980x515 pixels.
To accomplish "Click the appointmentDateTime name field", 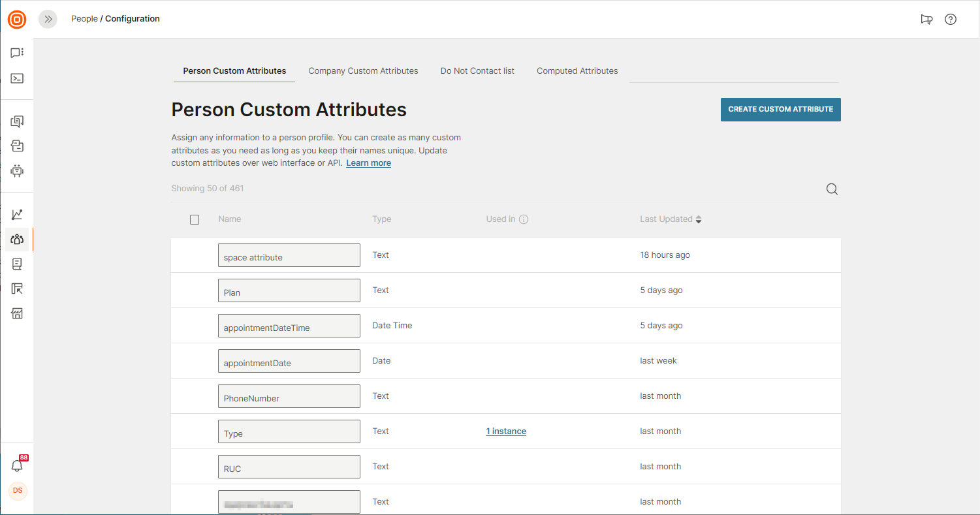I will pos(289,326).
